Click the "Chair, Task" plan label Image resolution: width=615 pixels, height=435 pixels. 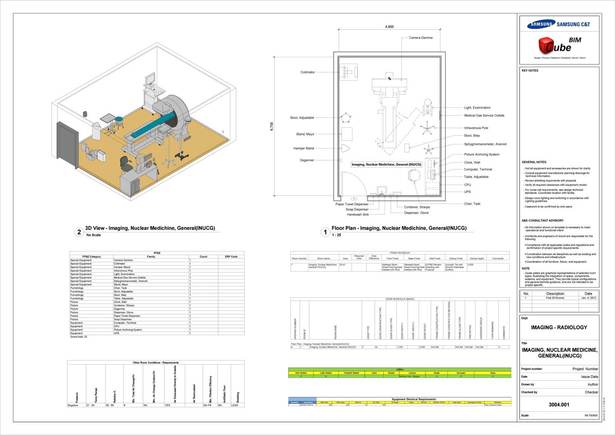(472, 204)
